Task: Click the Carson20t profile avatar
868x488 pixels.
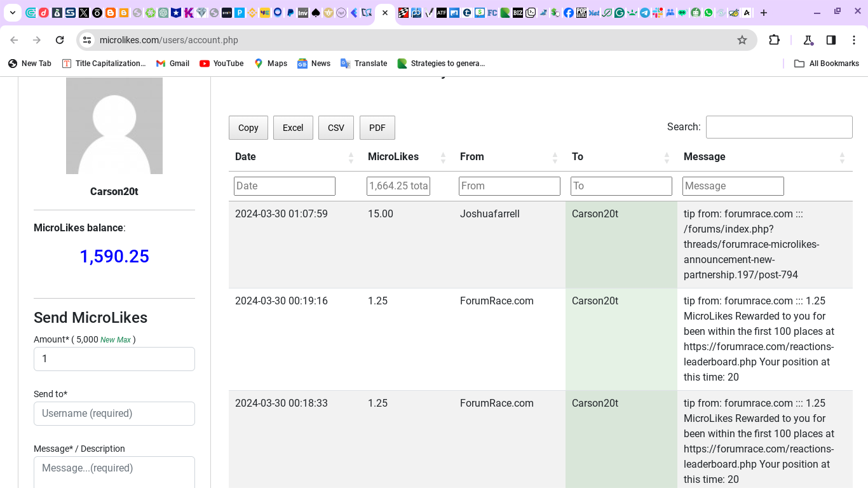Action: [114, 126]
